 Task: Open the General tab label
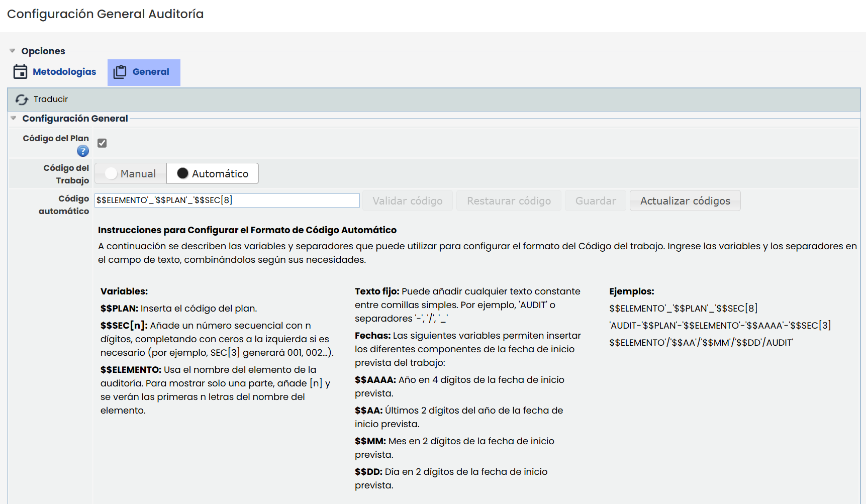point(151,72)
